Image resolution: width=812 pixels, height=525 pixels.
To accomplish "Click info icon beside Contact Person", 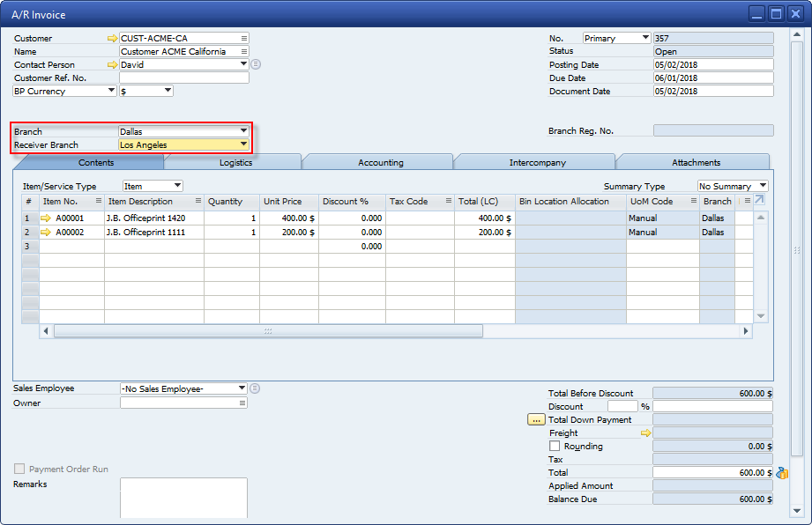I will [256, 64].
